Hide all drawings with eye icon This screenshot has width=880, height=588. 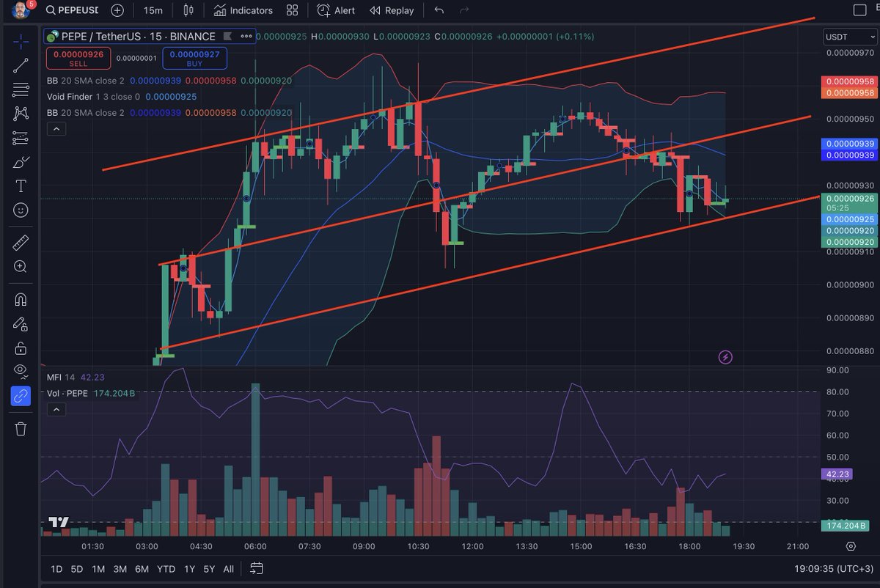click(21, 372)
